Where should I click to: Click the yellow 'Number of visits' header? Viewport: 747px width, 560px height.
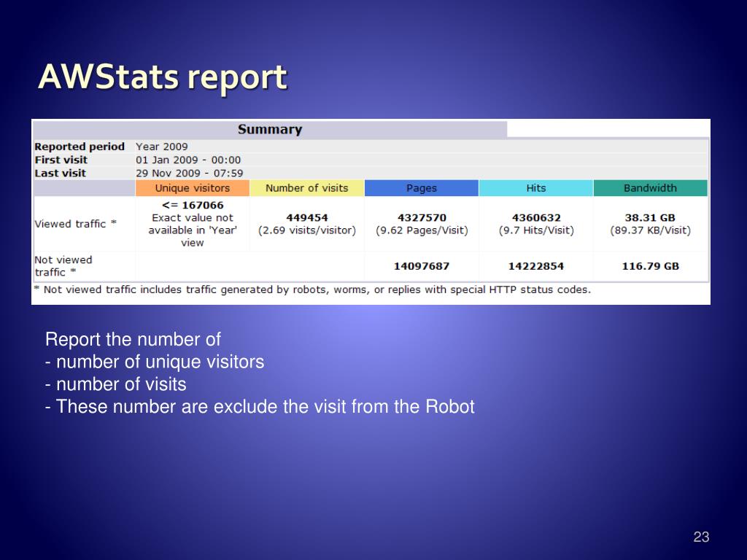[x=307, y=188]
